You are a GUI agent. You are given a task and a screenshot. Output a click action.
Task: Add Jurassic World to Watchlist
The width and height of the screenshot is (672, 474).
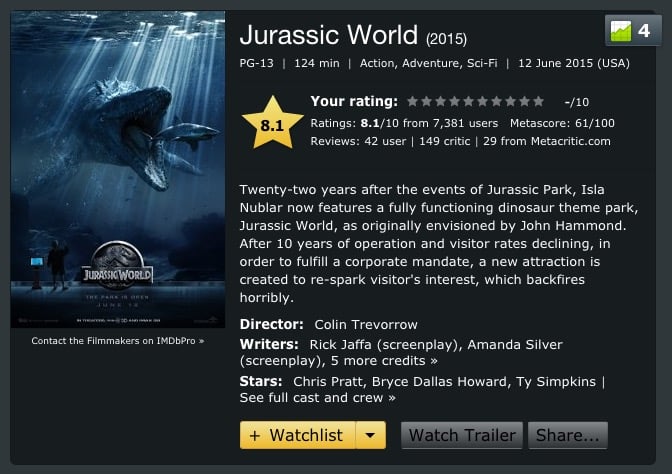point(297,435)
